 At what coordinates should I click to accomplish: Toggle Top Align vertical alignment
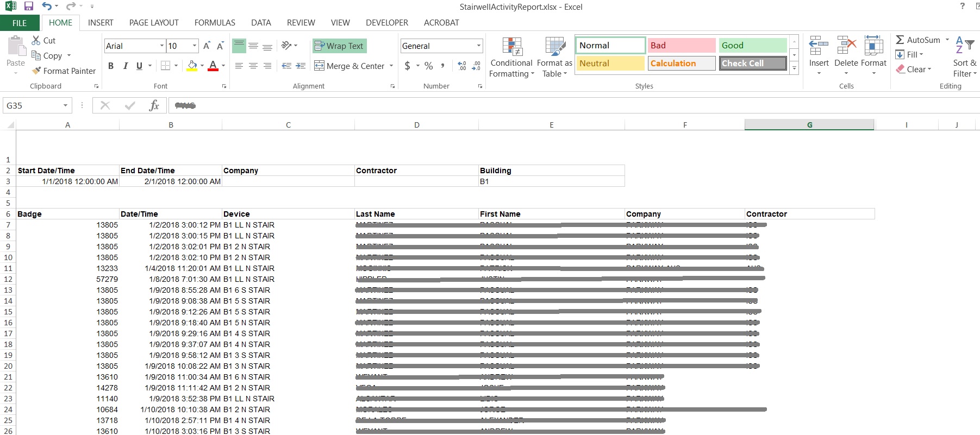tap(239, 46)
